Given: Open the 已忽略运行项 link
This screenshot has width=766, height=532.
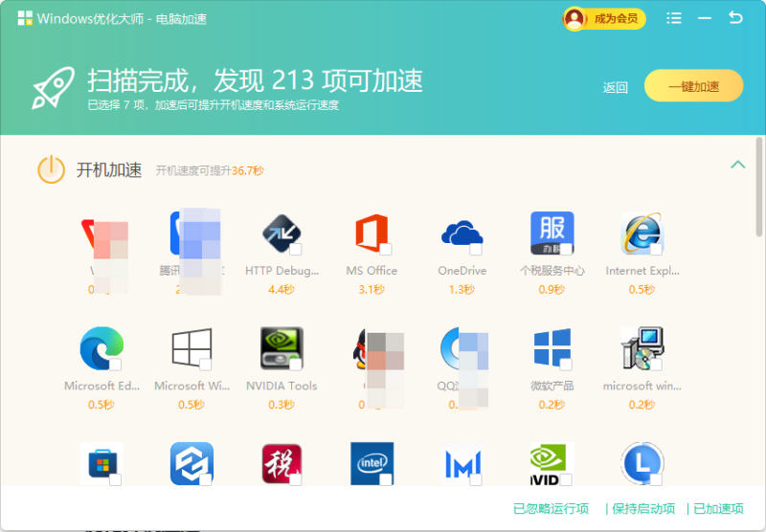Looking at the screenshot, I should (552, 509).
